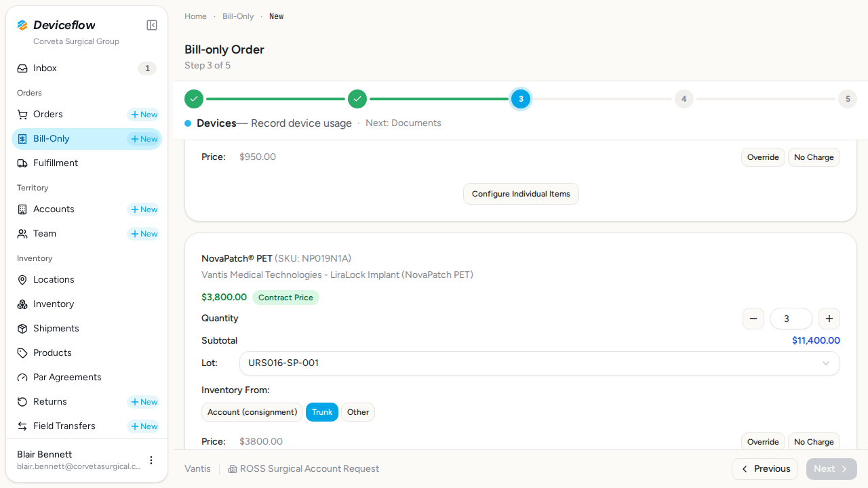Click the Locations pin icon
The width and height of the screenshot is (868, 488).
pos(22,280)
